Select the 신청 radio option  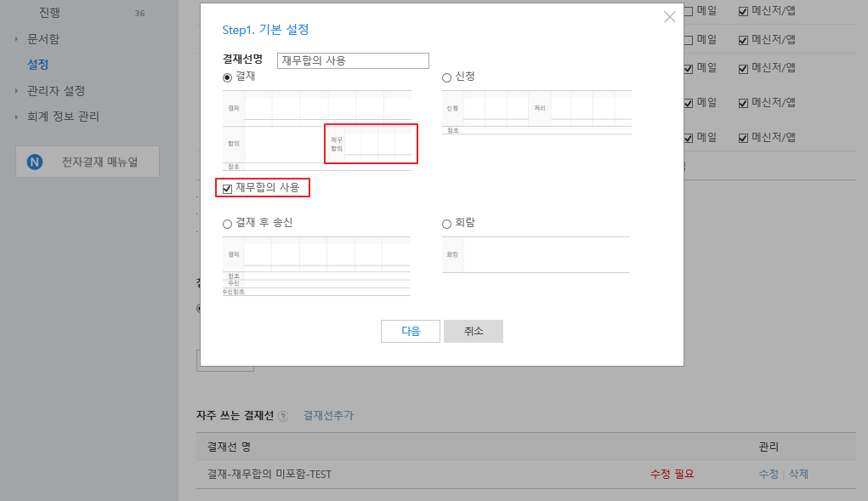tap(447, 77)
